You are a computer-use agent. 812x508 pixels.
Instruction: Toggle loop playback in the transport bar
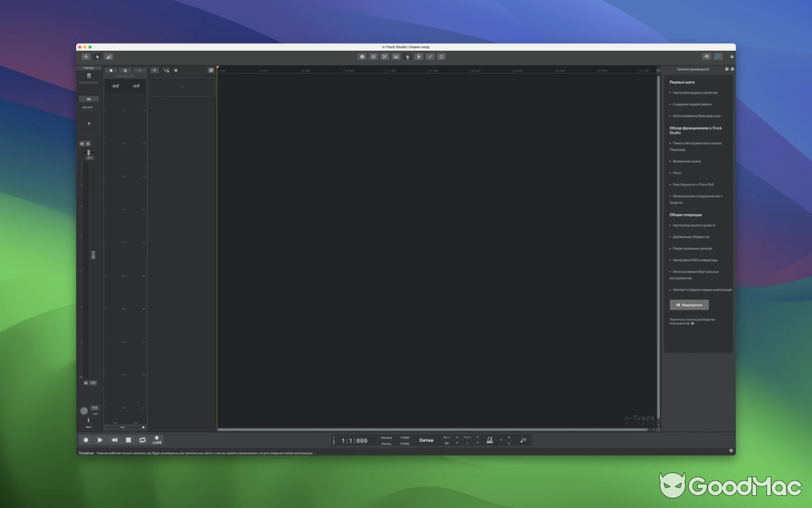coord(143,440)
